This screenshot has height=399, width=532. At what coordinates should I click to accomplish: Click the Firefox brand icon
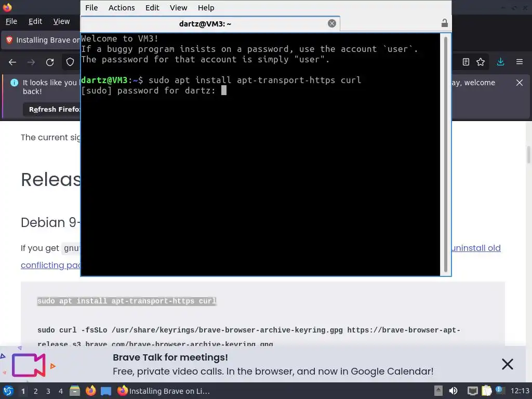(7, 7)
